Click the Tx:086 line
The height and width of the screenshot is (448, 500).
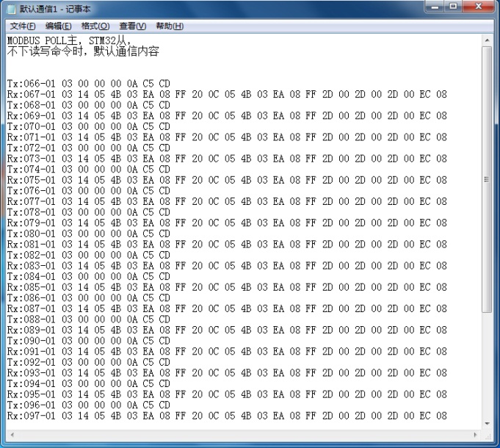click(x=89, y=298)
